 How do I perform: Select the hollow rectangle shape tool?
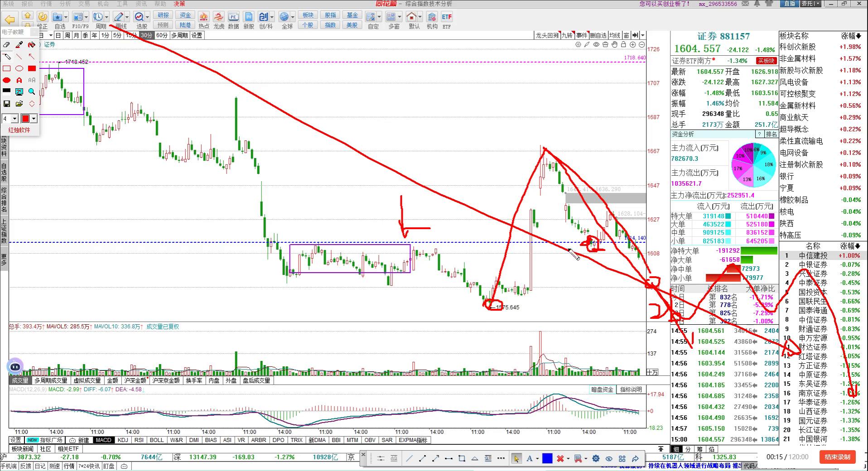point(7,68)
